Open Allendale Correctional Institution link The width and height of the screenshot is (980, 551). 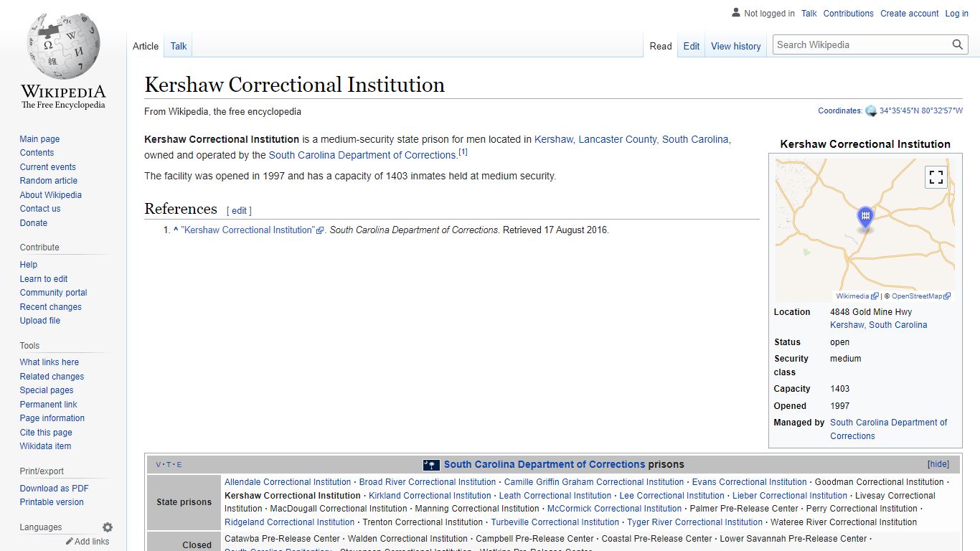coord(288,482)
